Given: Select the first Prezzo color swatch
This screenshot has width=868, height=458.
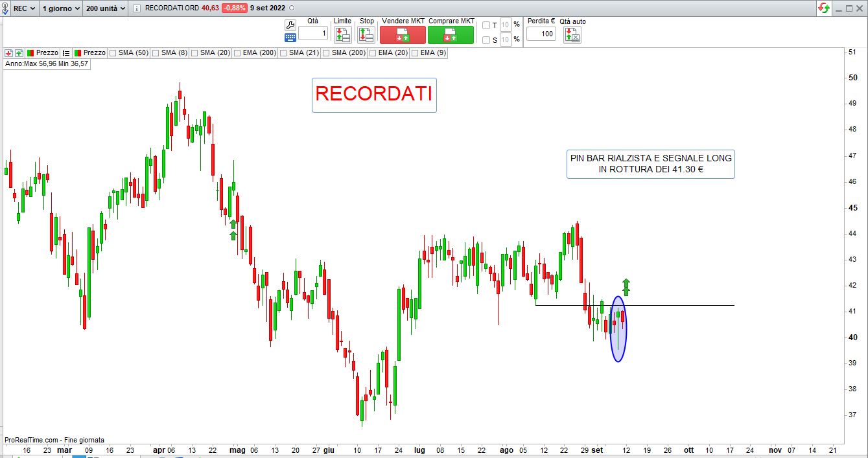Looking at the screenshot, I should (30, 52).
